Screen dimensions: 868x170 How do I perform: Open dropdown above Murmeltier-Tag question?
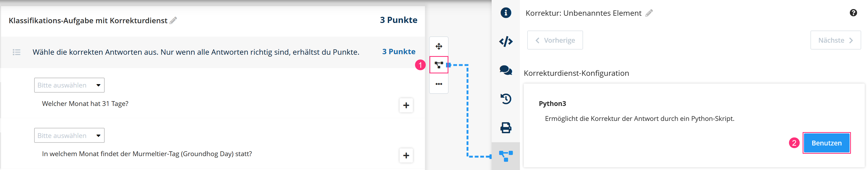(69, 135)
